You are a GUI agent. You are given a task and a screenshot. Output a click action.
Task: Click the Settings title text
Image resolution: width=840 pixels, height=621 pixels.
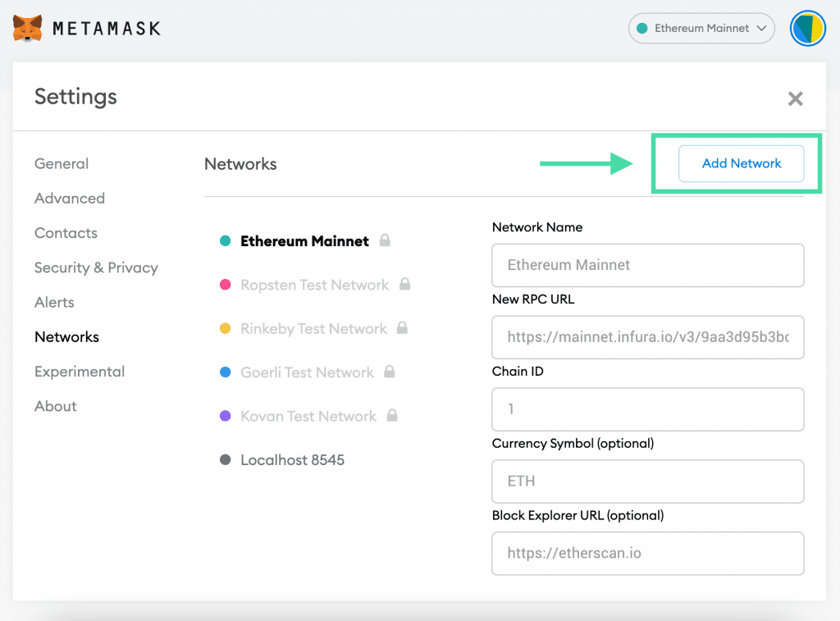point(75,97)
